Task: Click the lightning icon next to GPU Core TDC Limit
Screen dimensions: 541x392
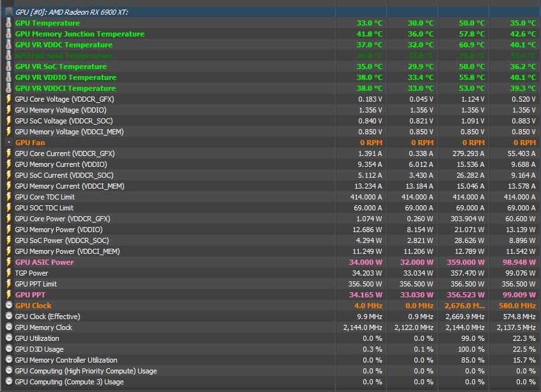Action: [x=9, y=197]
